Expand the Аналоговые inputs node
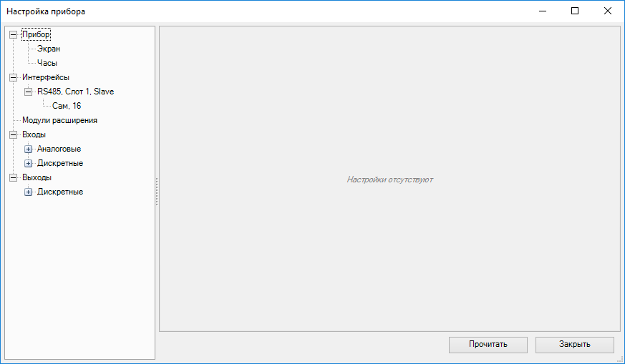This screenshot has height=364, width=625. pos(29,149)
